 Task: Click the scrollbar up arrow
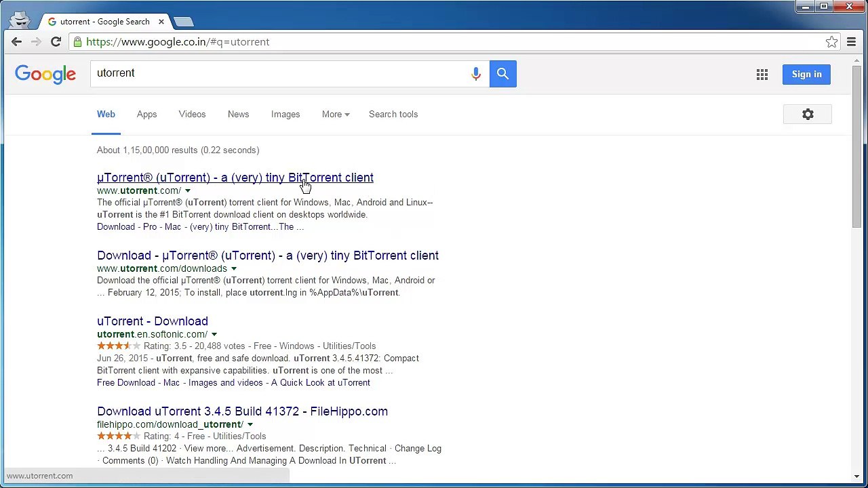(856, 60)
